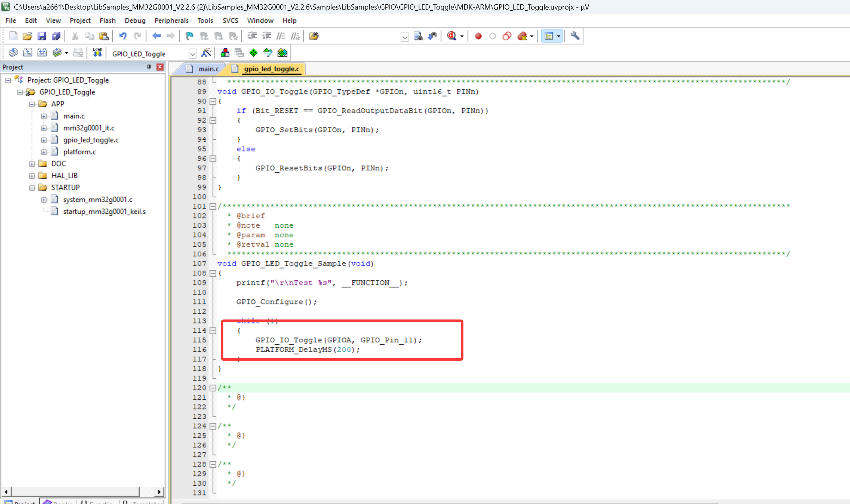
Task: Start debug session magnifier icon
Action: click(x=451, y=36)
